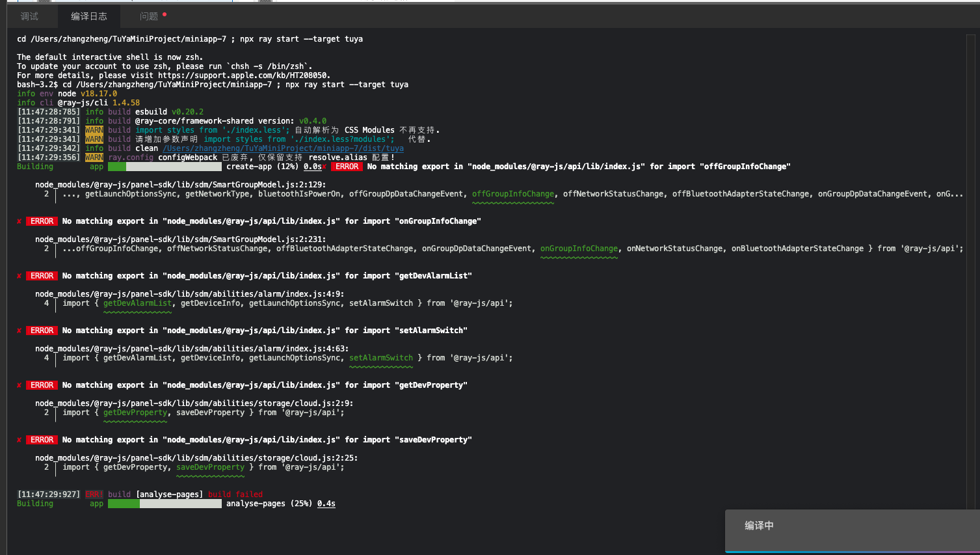This screenshot has height=555, width=980.
Task: Switch to the 调试 tab
Action: pos(29,16)
